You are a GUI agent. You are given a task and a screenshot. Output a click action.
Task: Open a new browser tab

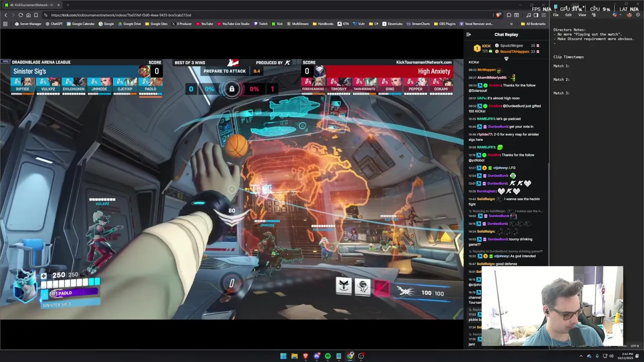tap(68, 5)
